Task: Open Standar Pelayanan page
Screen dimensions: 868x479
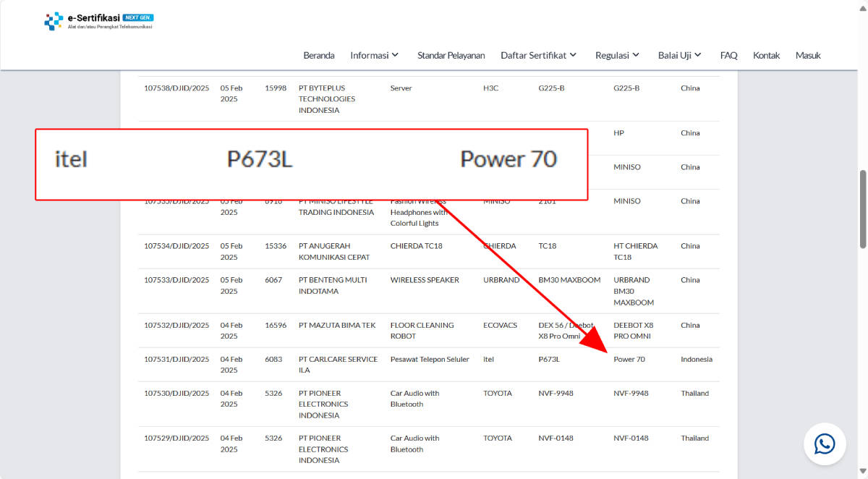Action: (451, 55)
